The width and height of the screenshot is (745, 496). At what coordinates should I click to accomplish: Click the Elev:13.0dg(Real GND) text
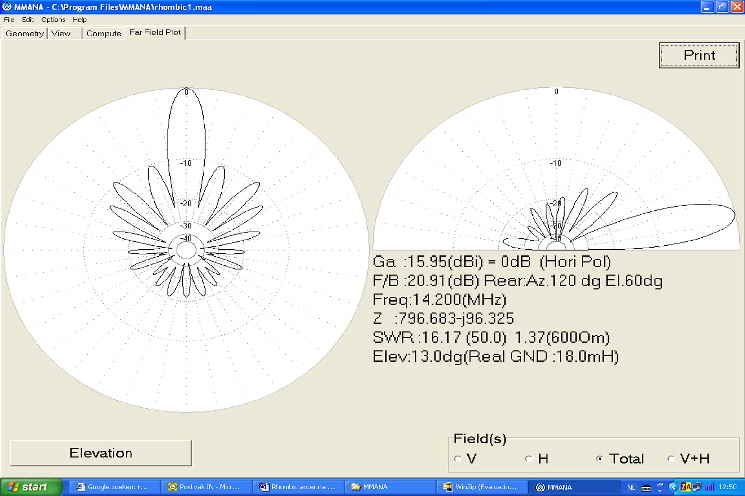496,357
